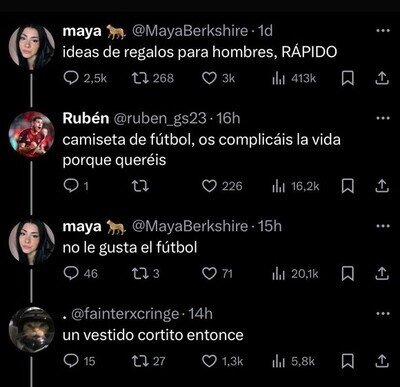Open more options on fainterxcringe's tweet

pyautogui.click(x=382, y=314)
